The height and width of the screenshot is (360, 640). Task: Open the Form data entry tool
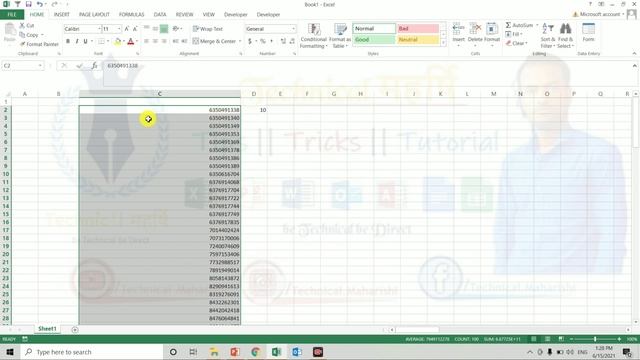(x=588, y=33)
